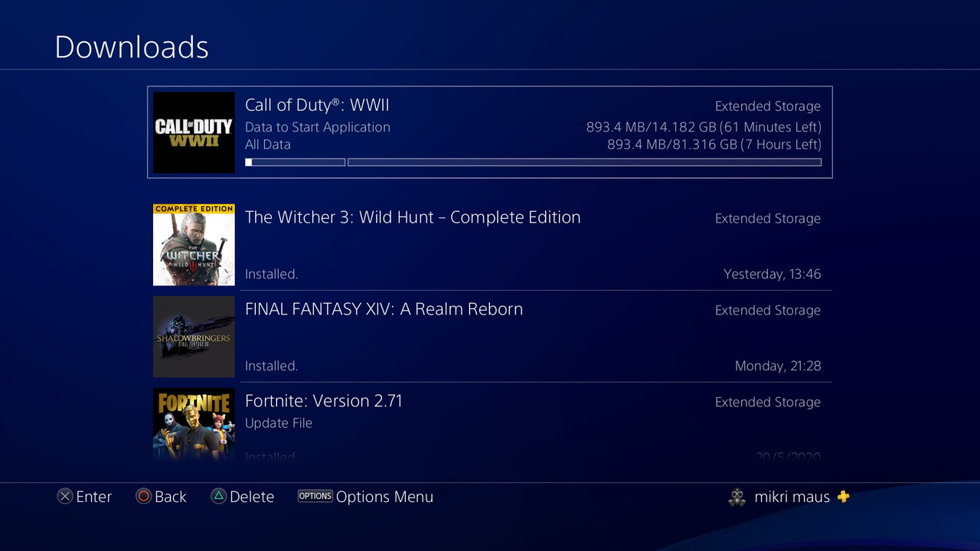Open the Options Menu label
The image size is (980, 551).
pos(384,497)
